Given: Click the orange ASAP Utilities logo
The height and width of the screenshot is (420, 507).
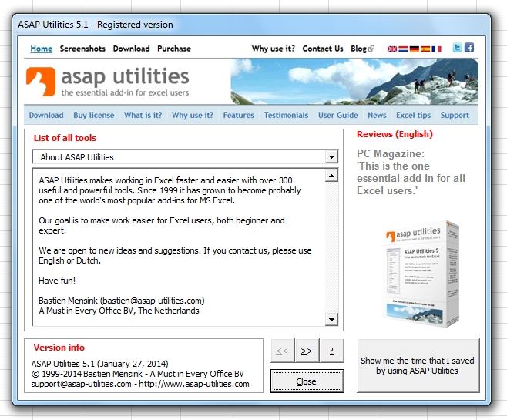Looking at the screenshot, I should 41,82.
